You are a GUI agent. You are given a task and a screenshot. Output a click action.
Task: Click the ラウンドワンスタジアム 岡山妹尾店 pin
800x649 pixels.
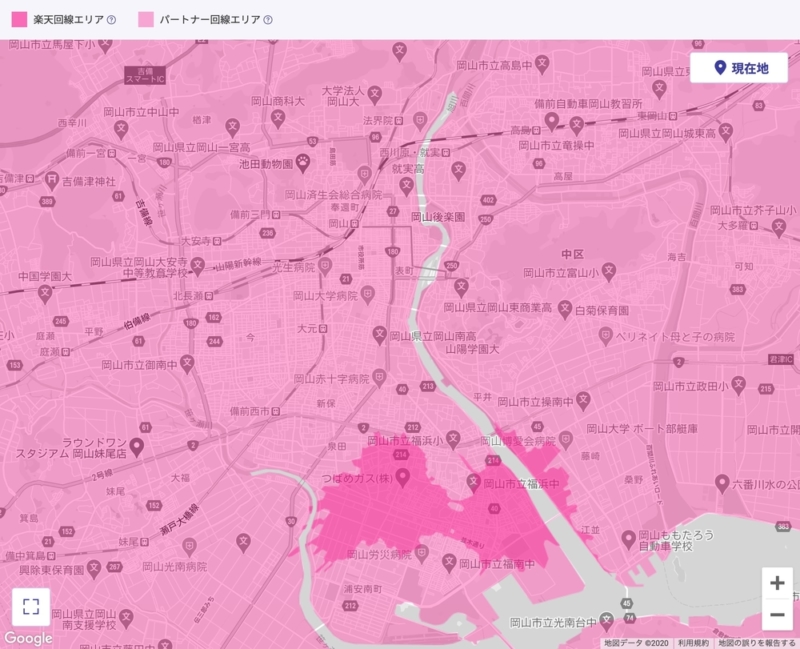[136, 446]
